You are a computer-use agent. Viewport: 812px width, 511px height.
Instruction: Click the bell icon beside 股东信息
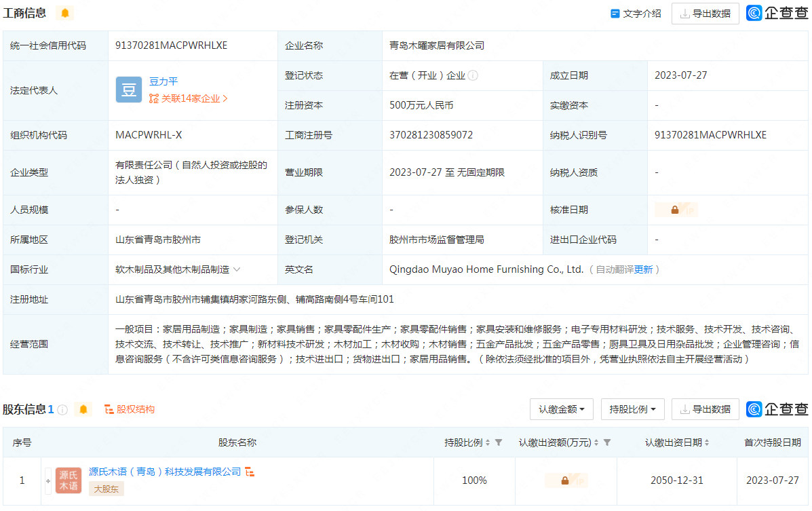(83, 409)
